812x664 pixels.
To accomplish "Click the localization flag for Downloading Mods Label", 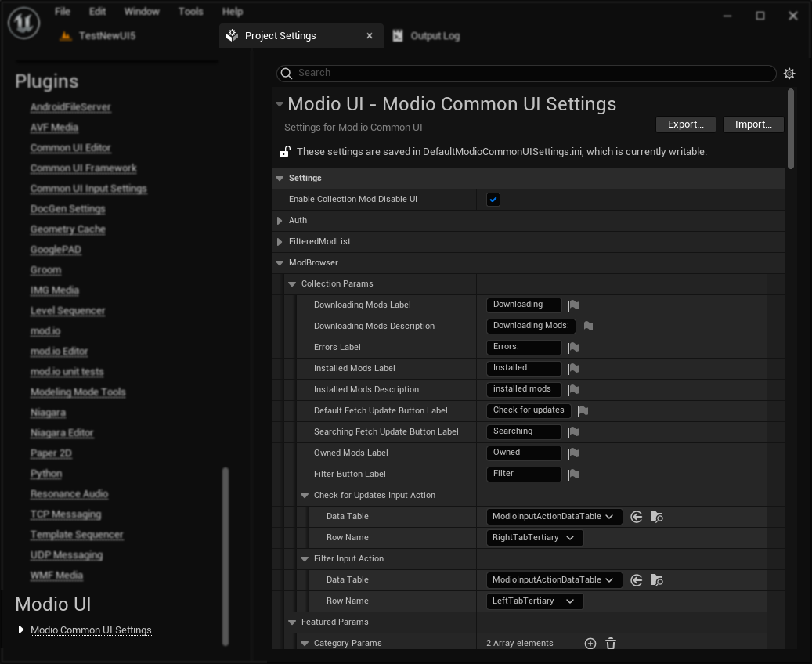I will [x=573, y=305].
